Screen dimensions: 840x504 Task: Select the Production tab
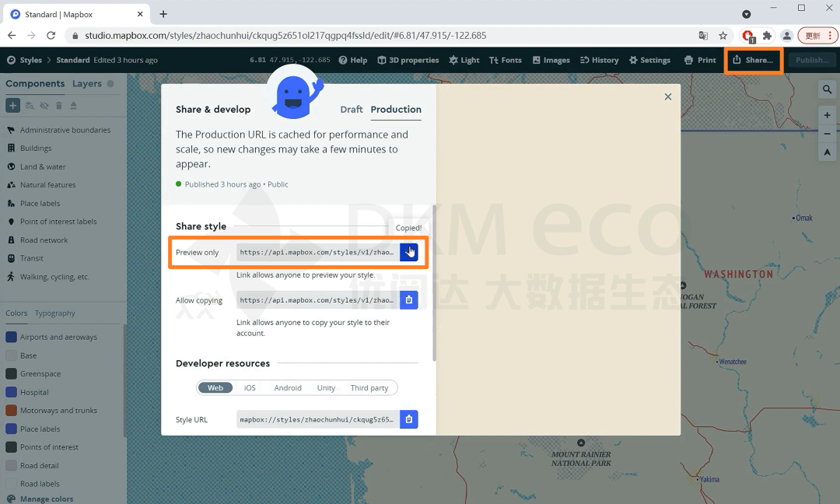[x=396, y=109]
